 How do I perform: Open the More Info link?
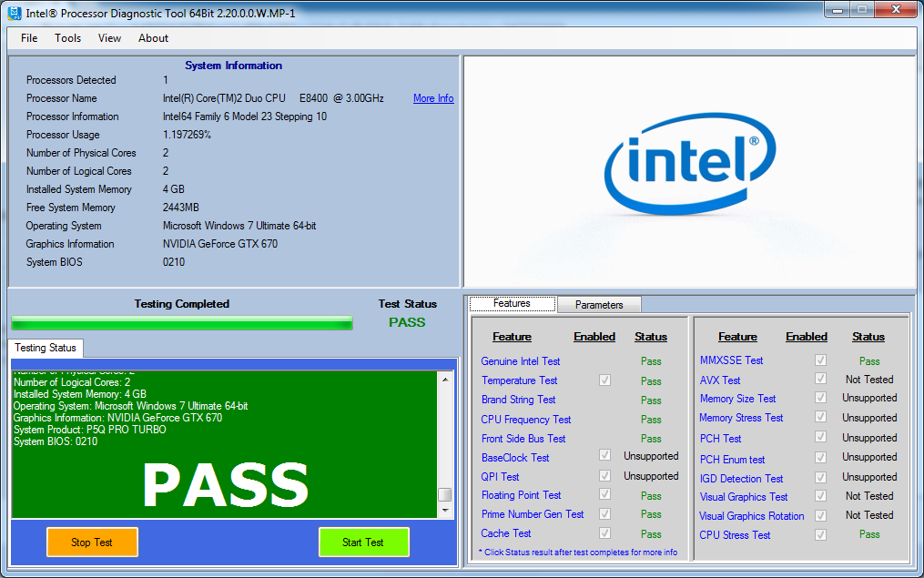click(433, 98)
